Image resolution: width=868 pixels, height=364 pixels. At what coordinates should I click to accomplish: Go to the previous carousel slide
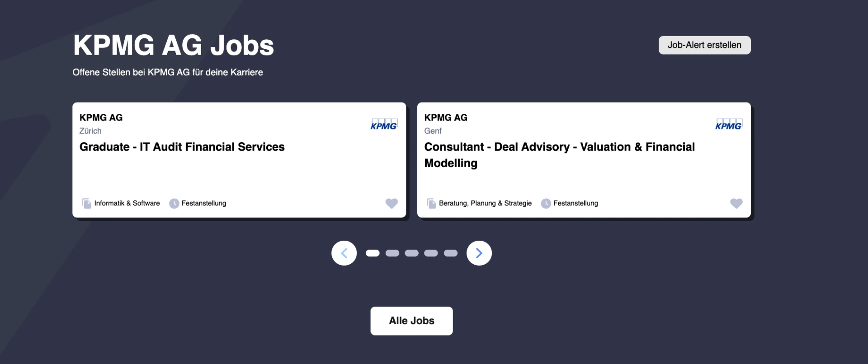point(344,253)
